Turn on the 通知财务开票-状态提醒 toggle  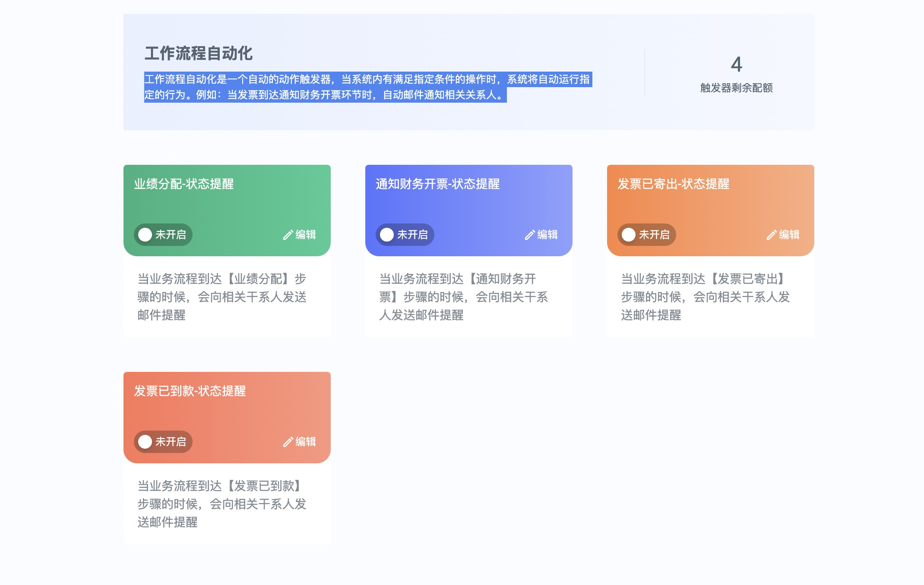coord(405,235)
